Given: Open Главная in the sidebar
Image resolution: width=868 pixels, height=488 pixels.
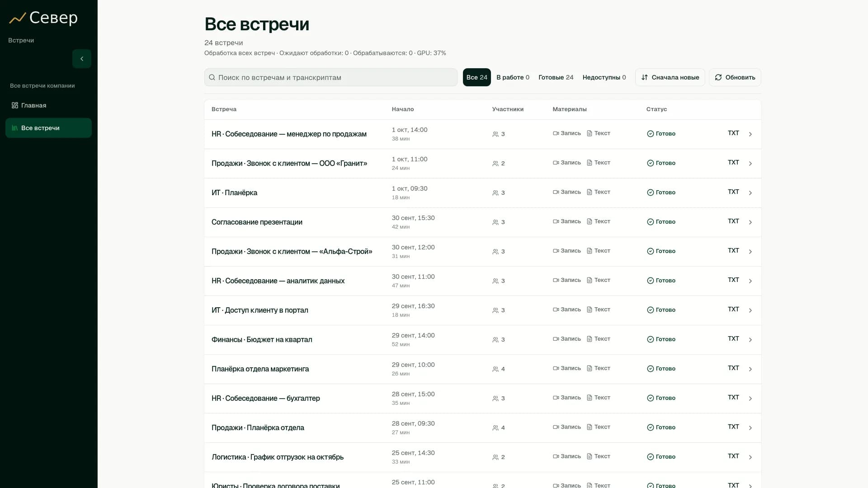Looking at the screenshot, I should [48, 105].
